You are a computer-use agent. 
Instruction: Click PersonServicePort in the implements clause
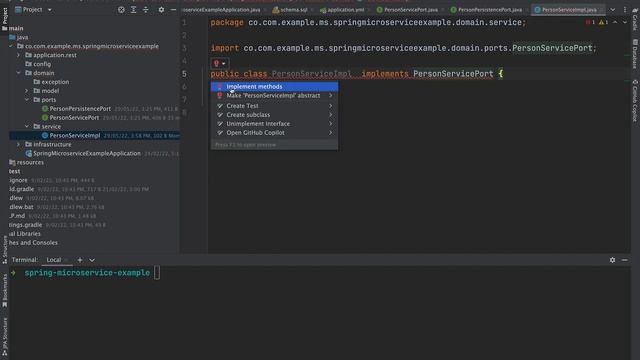coord(453,74)
